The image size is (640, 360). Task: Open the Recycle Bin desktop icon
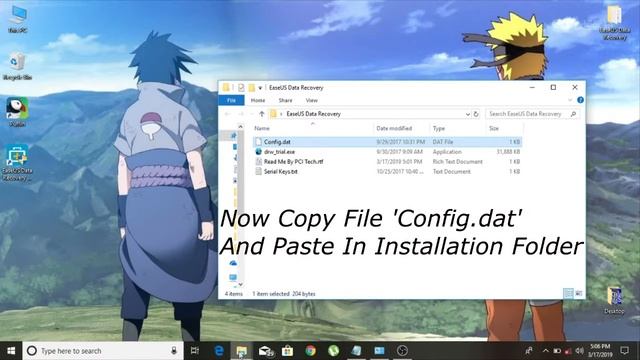point(17,65)
